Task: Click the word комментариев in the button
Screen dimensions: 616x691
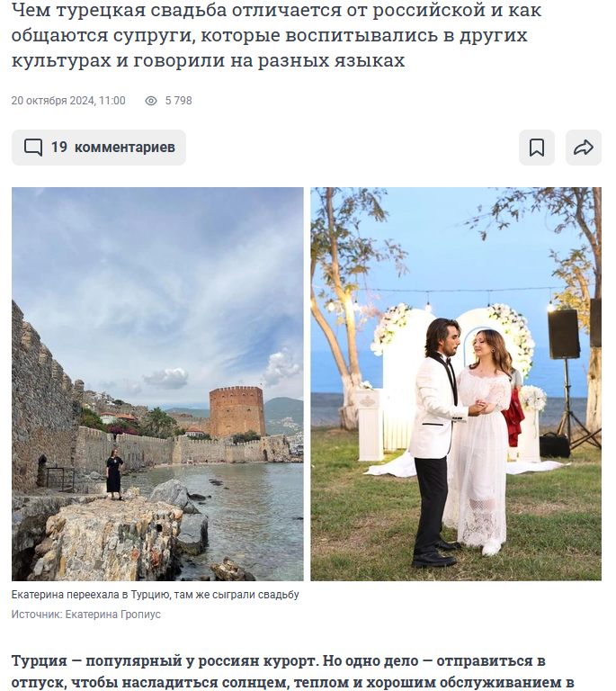Action: 125,148
